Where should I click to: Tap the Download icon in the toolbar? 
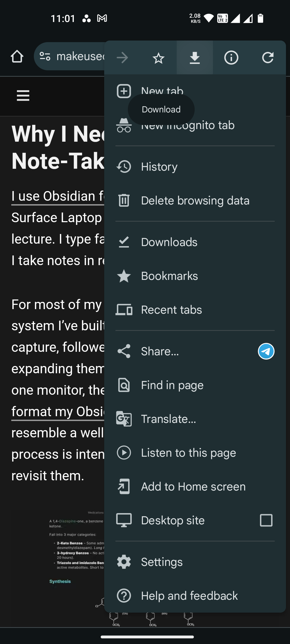pos(195,58)
